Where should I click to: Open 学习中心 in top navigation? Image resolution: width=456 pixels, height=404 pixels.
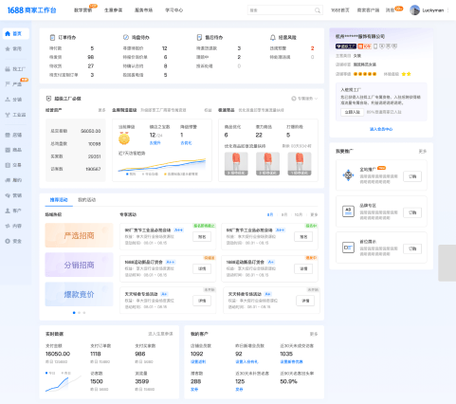174,10
